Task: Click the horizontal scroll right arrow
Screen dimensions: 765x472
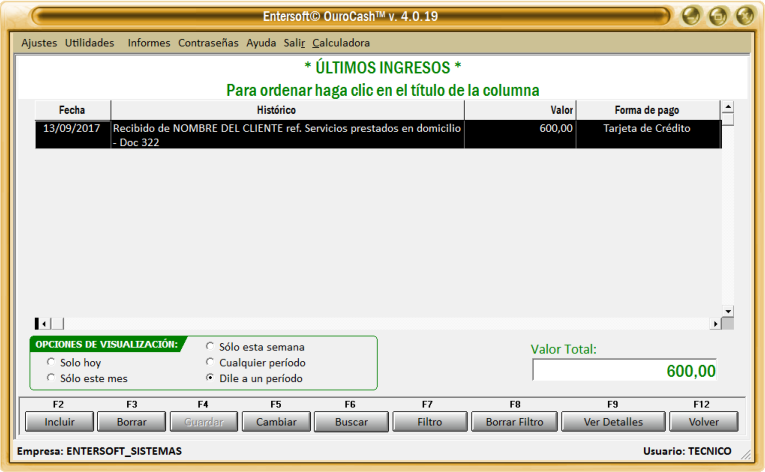Action: [716, 324]
